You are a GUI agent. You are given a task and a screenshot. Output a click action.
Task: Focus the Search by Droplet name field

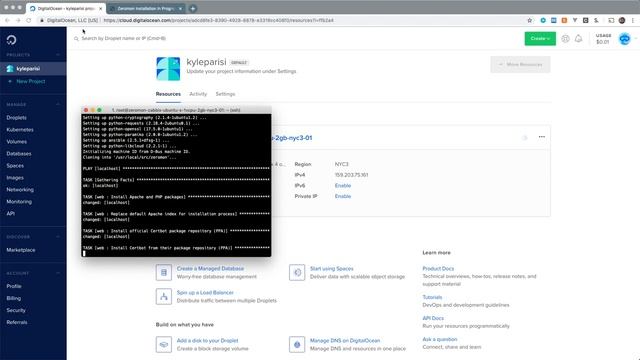[124, 38]
